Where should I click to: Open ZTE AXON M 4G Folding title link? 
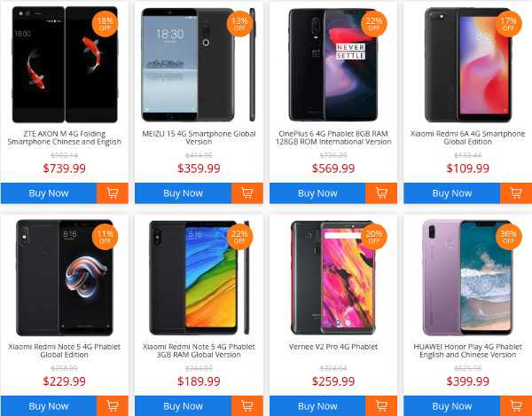[x=64, y=137]
